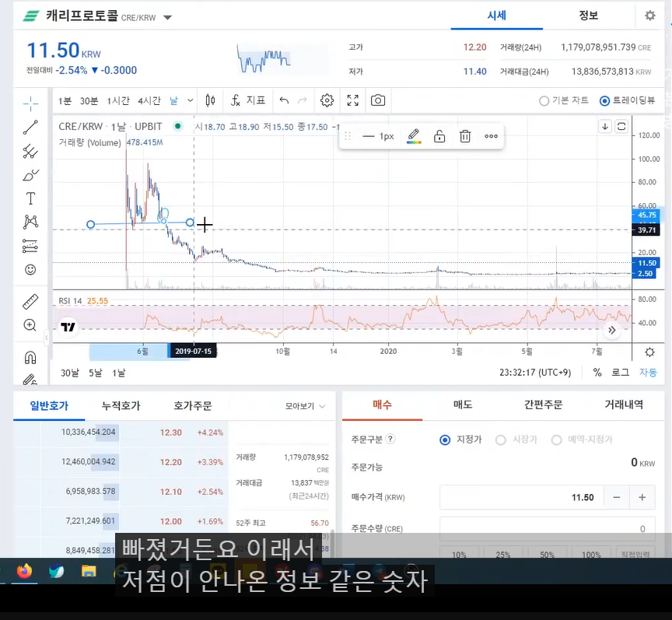Select the XABCD pattern tool
The width and height of the screenshot is (672, 620).
[30, 222]
